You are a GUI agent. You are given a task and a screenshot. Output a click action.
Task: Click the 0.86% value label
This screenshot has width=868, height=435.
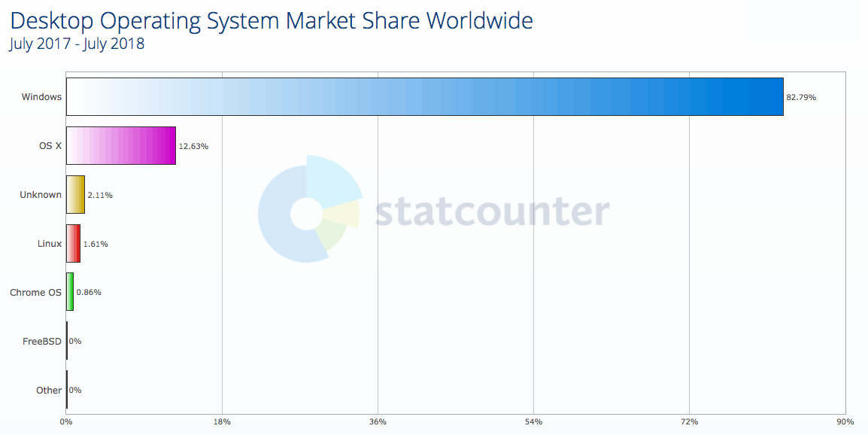[x=89, y=293]
